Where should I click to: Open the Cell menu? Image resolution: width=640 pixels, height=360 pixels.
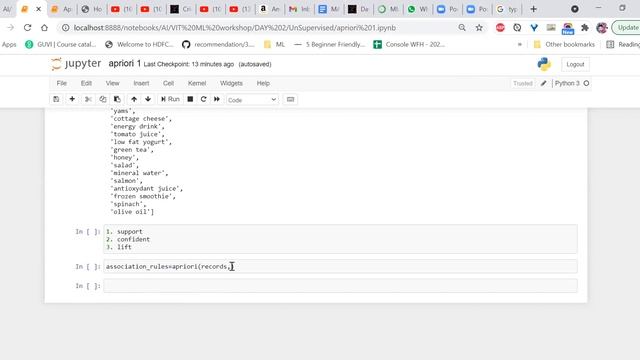[169, 83]
